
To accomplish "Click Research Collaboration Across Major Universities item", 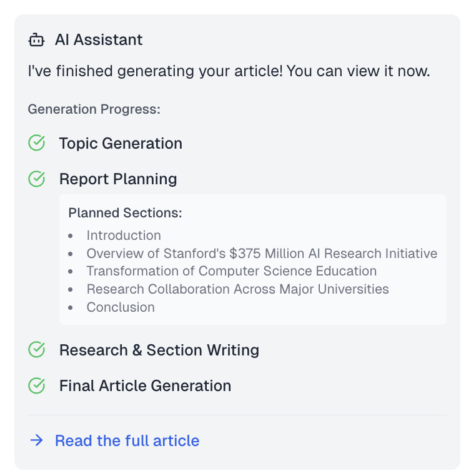I will 237,289.
